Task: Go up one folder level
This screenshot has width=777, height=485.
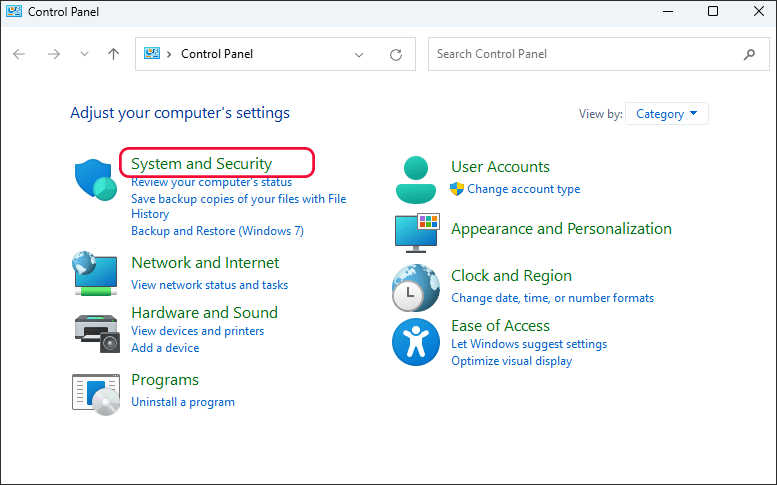Action: (113, 55)
